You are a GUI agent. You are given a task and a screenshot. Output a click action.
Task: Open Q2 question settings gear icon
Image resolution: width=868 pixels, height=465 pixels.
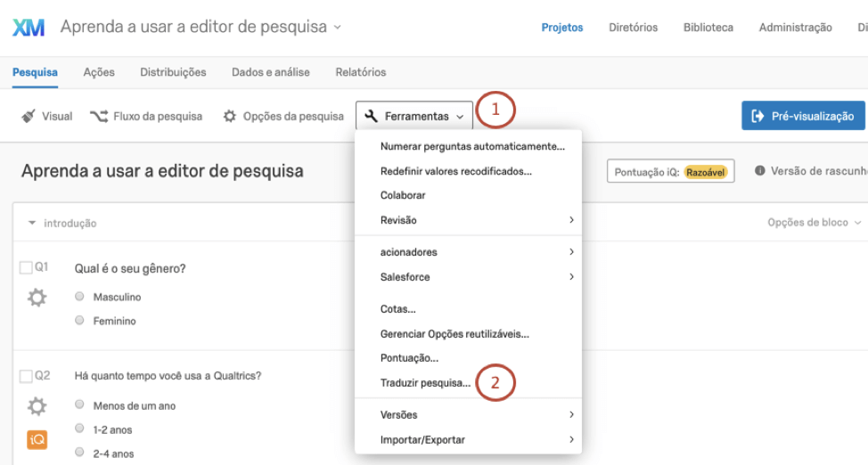[x=37, y=406]
